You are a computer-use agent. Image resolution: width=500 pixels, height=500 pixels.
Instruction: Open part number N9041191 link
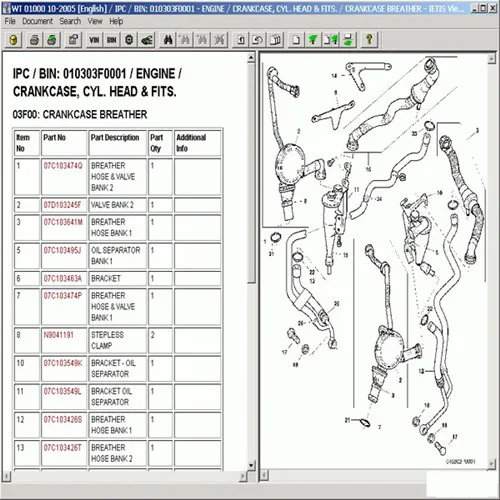tap(58, 335)
